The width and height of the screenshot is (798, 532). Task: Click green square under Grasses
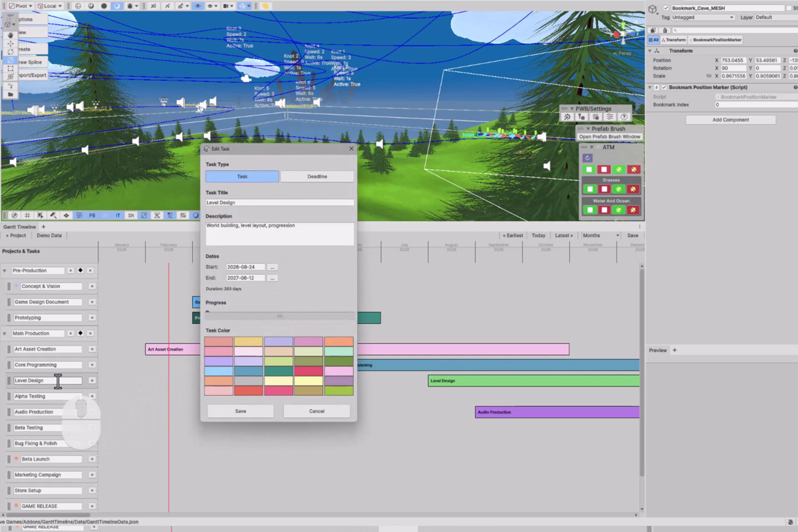coord(589,190)
